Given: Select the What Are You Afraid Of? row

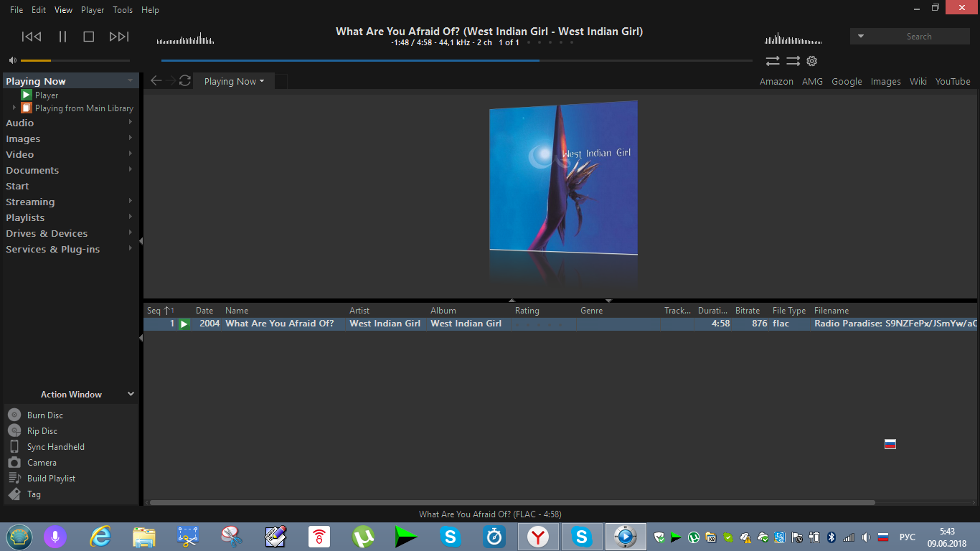Looking at the screenshot, I should 560,324.
